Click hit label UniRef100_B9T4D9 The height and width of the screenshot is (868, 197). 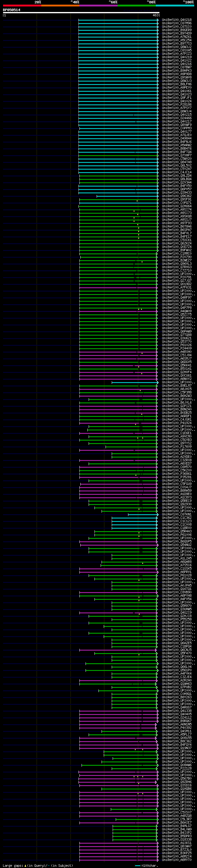coord(177,33)
